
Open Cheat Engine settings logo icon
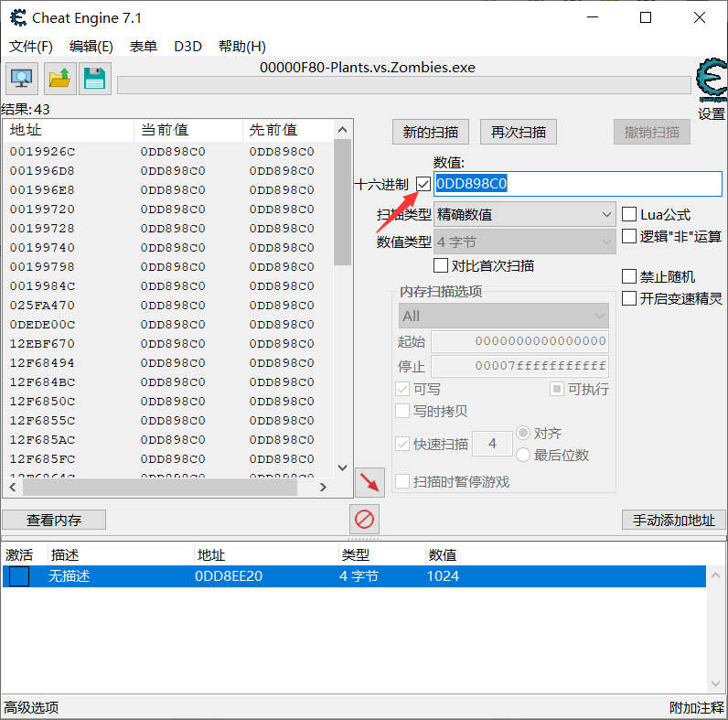coord(712,80)
